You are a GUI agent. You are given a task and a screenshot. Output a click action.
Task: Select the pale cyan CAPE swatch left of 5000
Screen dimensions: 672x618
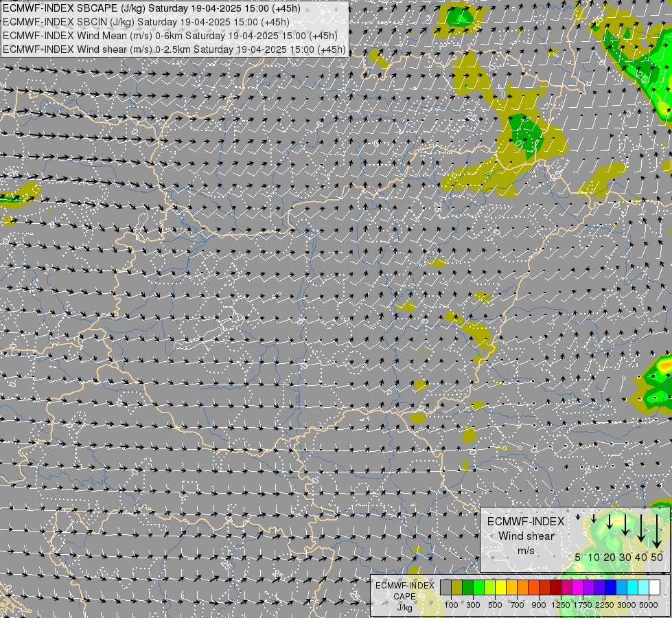[644, 587]
